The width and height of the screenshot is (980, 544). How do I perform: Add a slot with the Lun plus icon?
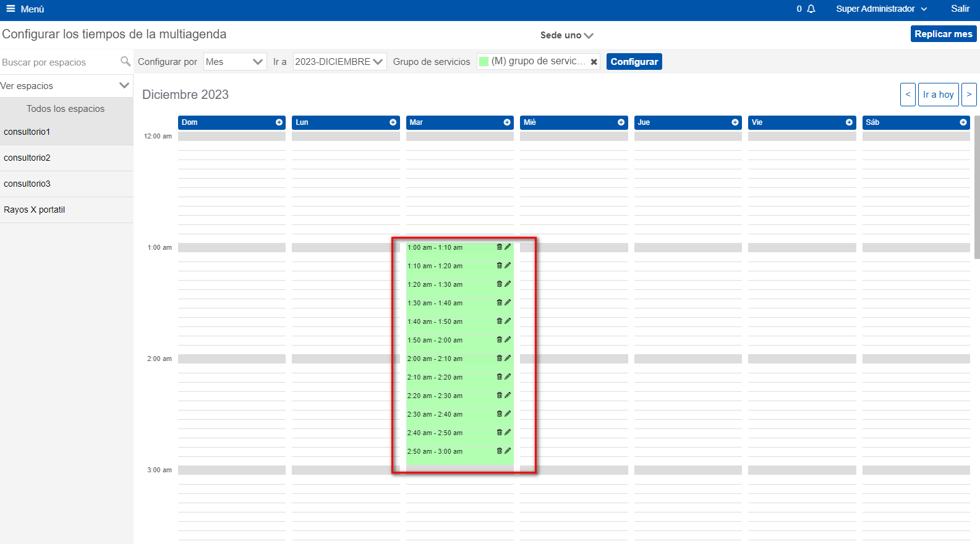tap(393, 122)
